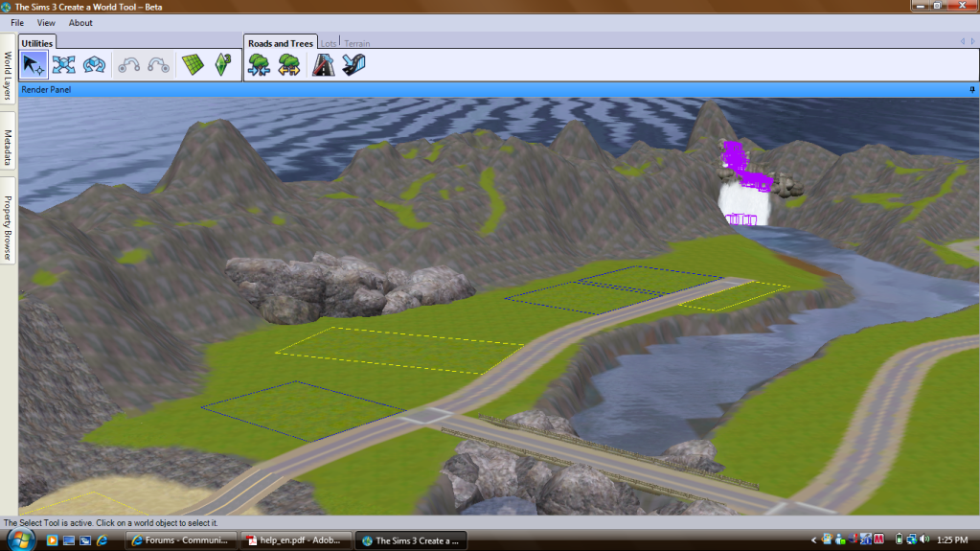980x551 pixels.
Task: Switch to the Terrain tab
Action: (x=357, y=43)
